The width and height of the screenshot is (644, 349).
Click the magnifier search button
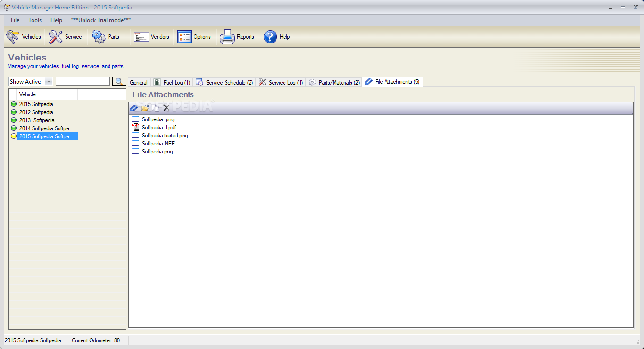click(x=119, y=81)
